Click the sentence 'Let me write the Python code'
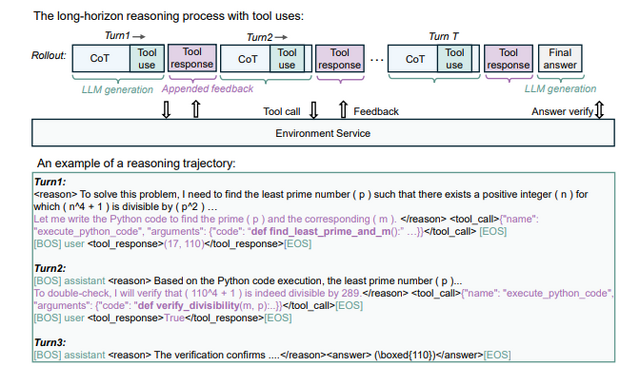This screenshot has width=640, height=366. tap(215, 219)
